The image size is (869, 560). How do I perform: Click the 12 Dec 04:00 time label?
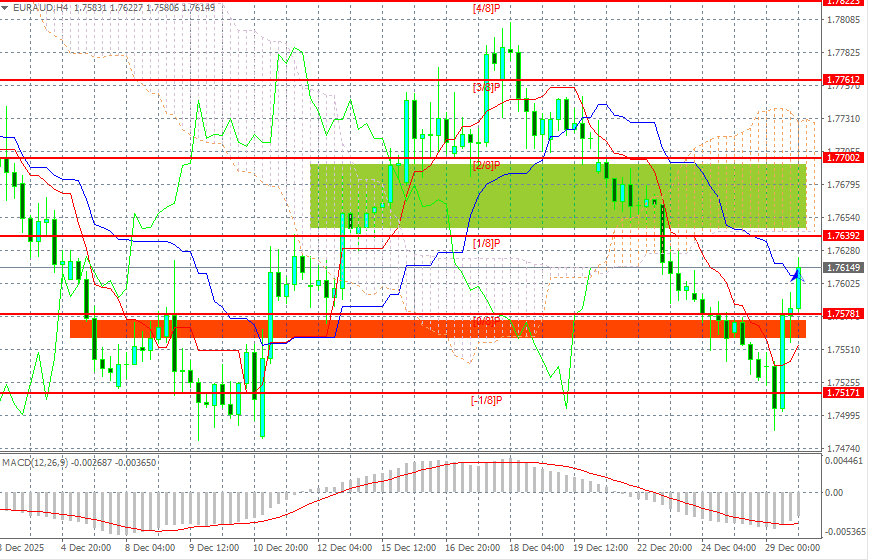pos(345,548)
